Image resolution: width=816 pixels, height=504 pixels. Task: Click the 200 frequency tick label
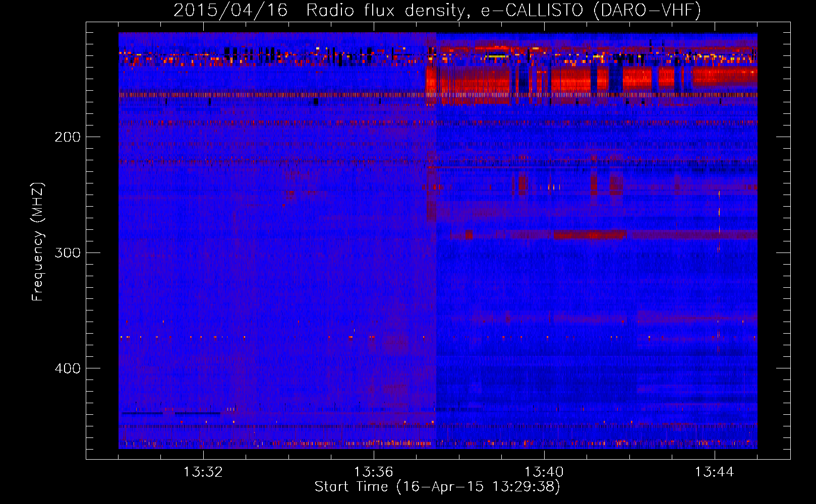[x=68, y=137]
